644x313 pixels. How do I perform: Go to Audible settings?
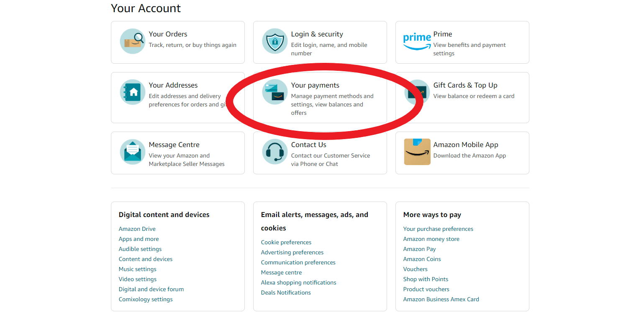(x=140, y=249)
